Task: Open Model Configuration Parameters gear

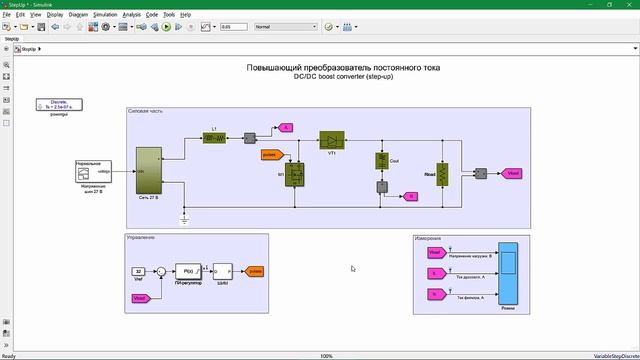Action: click(x=106, y=27)
